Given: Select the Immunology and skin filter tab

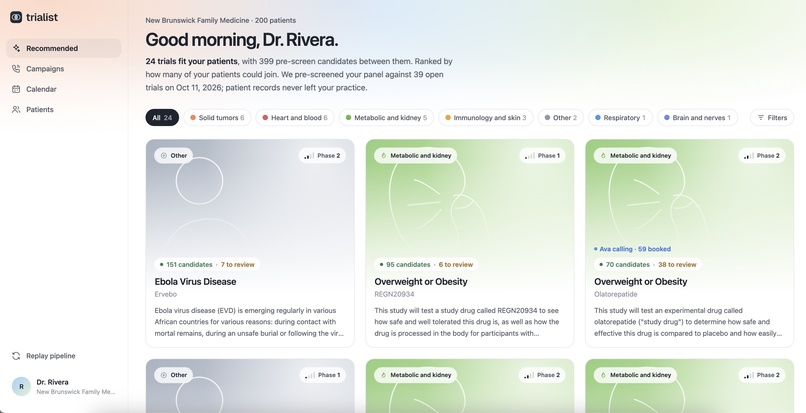Looking at the screenshot, I should [486, 118].
